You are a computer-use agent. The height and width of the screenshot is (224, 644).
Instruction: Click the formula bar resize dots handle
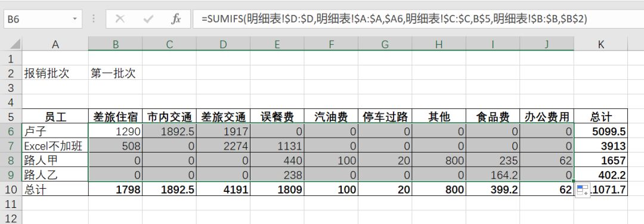pyautogui.click(x=94, y=19)
